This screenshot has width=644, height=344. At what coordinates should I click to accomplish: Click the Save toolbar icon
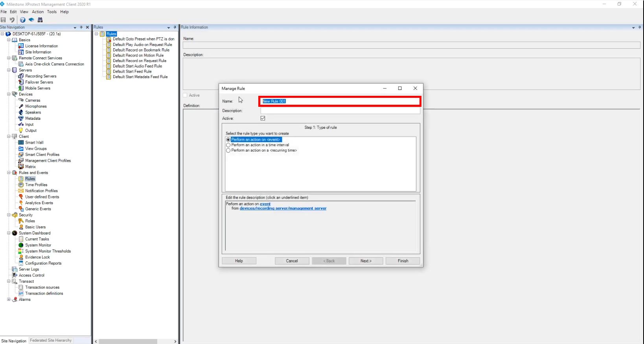[3, 20]
